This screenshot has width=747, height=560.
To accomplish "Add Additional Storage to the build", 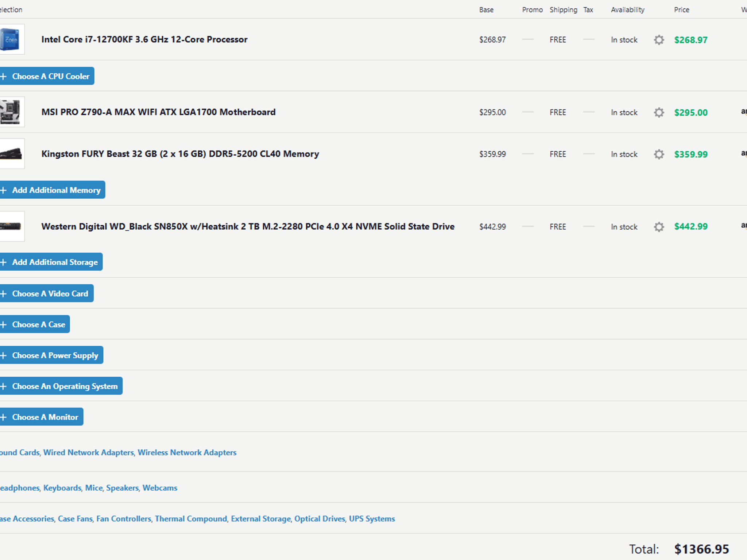I will click(51, 262).
